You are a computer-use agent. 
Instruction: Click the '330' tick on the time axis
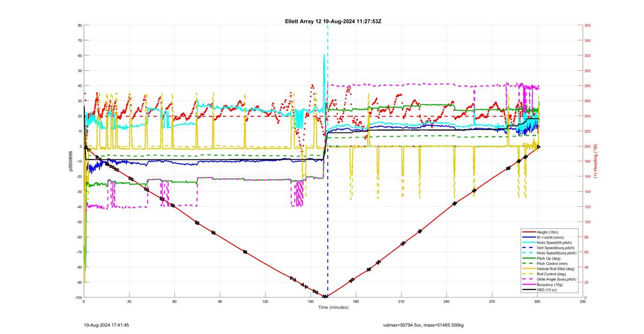coord(583,302)
